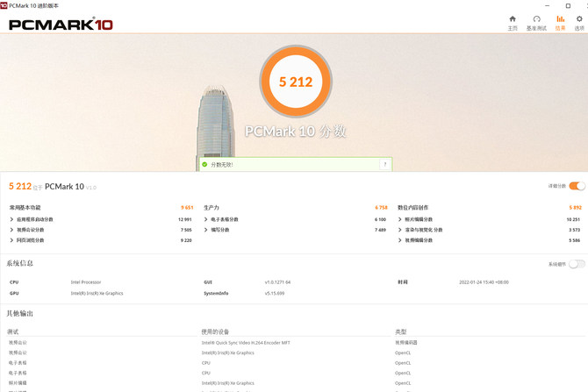588x392 pixels.
Task: Click the Type (类型) column header
Action: pos(400,331)
